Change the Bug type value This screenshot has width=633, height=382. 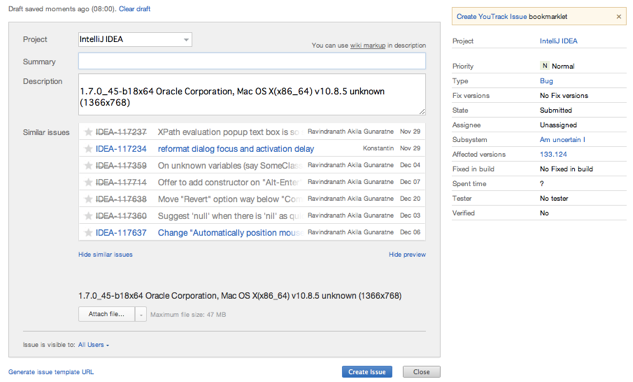click(546, 81)
